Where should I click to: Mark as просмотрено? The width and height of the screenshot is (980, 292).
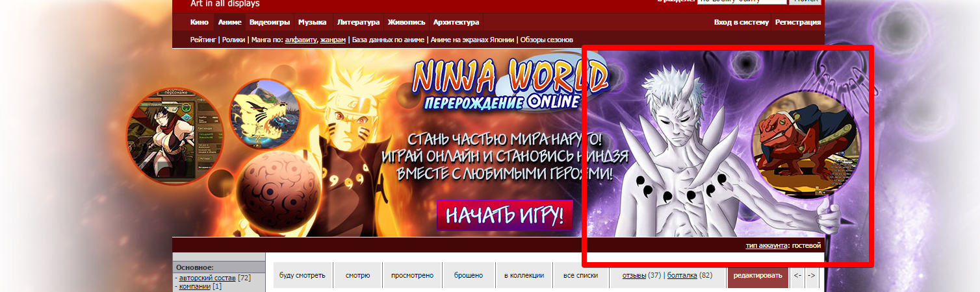pos(412,275)
